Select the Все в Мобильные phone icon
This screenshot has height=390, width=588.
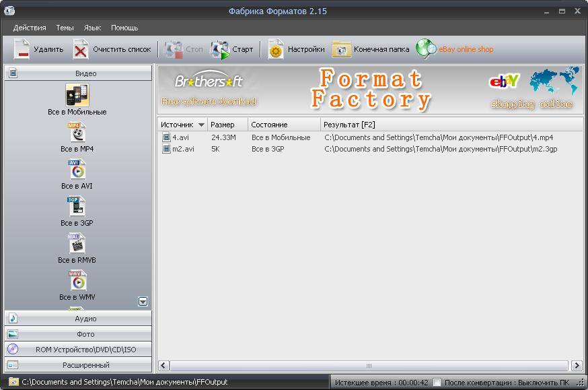click(77, 95)
